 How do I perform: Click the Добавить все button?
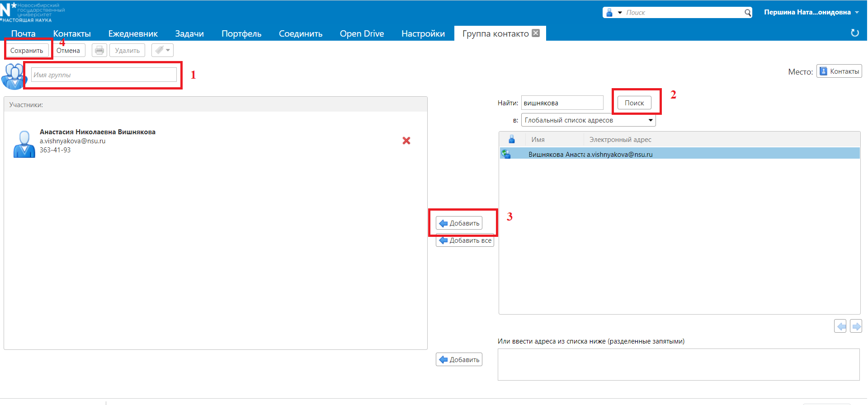[x=465, y=241]
